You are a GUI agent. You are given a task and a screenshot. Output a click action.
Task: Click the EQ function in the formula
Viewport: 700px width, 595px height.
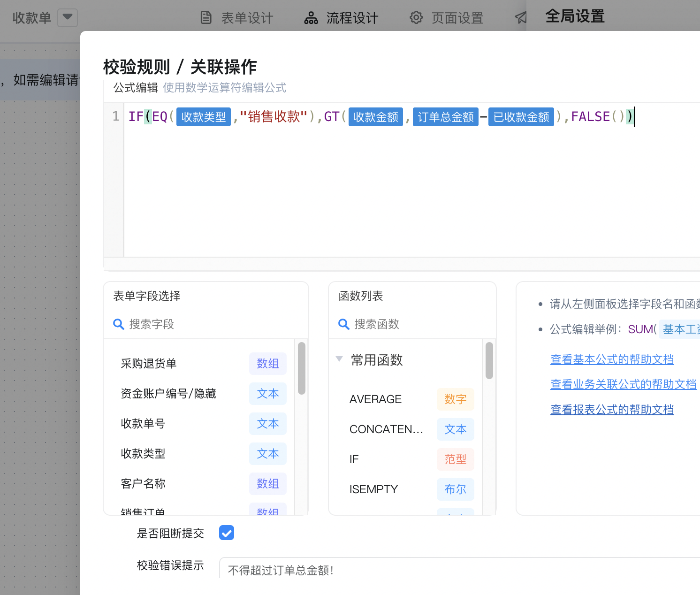tap(160, 116)
